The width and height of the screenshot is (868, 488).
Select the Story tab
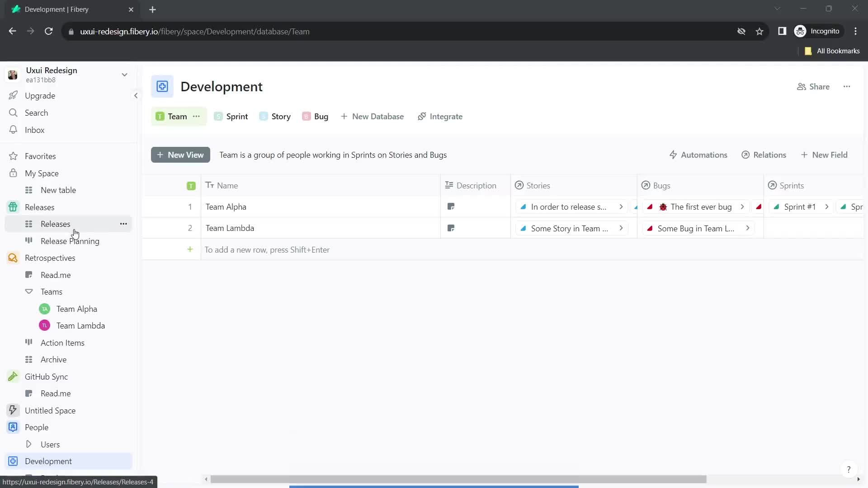point(281,116)
